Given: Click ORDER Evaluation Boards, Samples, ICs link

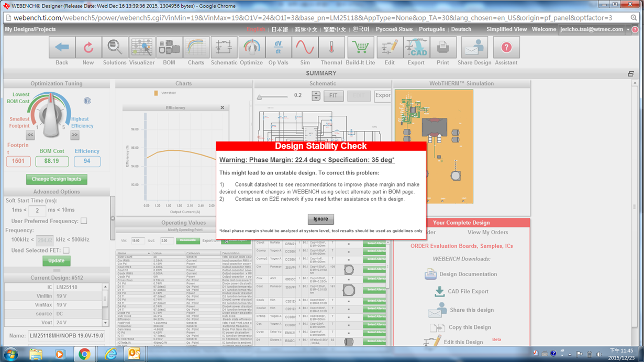Looking at the screenshot, I should [x=462, y=246].
